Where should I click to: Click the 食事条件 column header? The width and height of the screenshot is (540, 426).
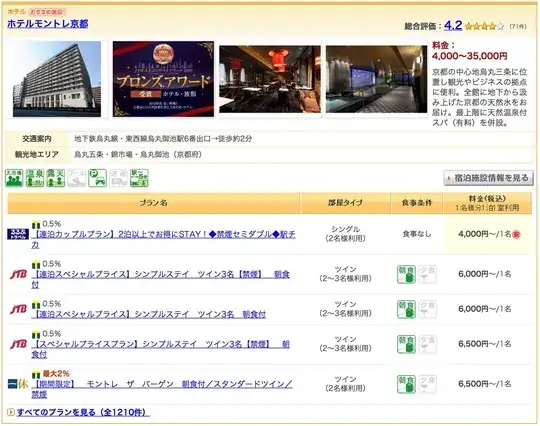417,203
